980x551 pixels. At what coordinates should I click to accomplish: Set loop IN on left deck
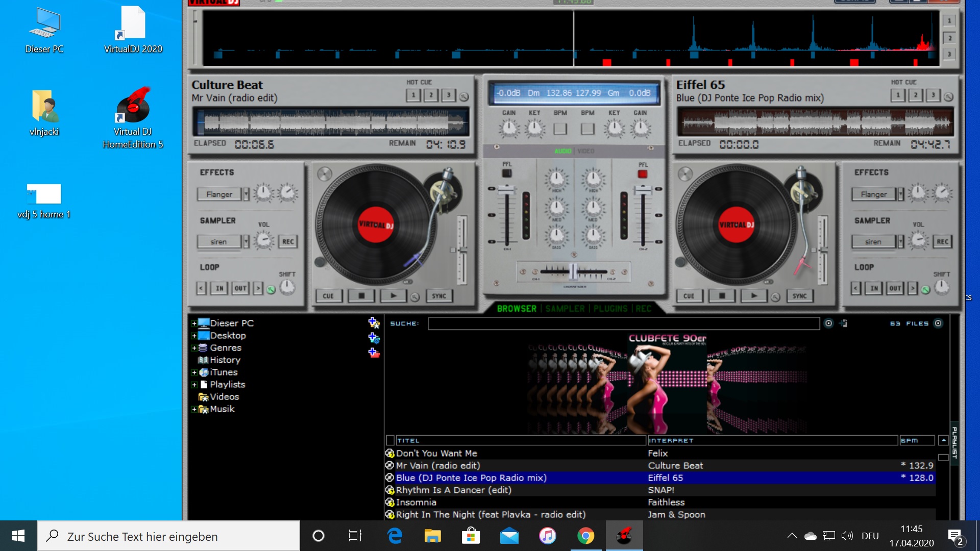(x=219, y=288)
